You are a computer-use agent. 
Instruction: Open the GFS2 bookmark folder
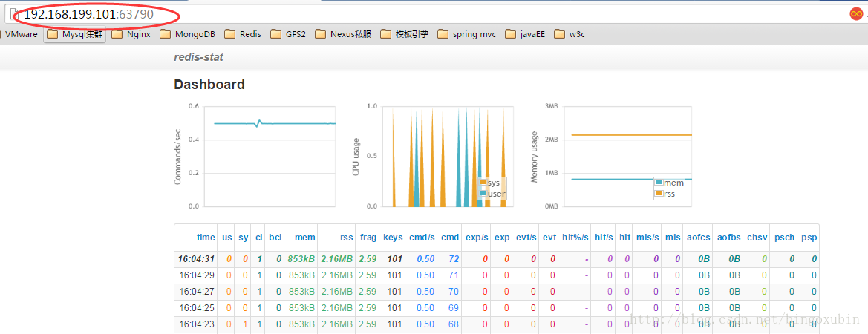click(x=288, y=34)
